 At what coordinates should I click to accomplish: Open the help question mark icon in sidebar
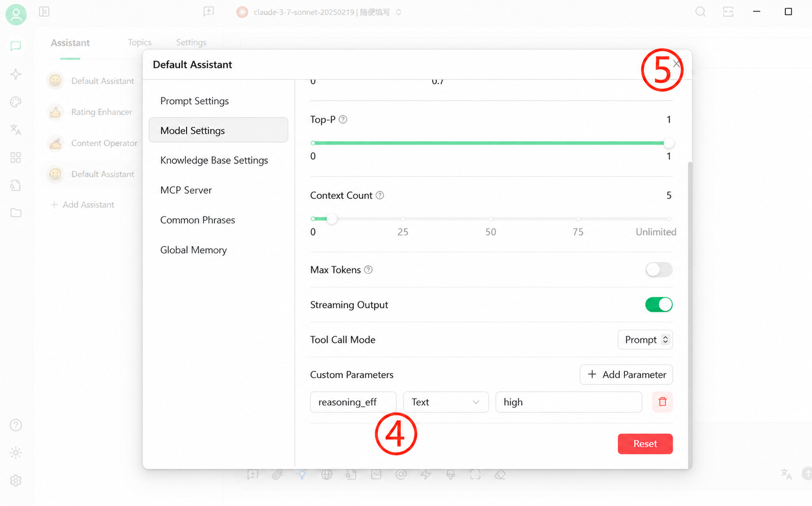point(16,425)
